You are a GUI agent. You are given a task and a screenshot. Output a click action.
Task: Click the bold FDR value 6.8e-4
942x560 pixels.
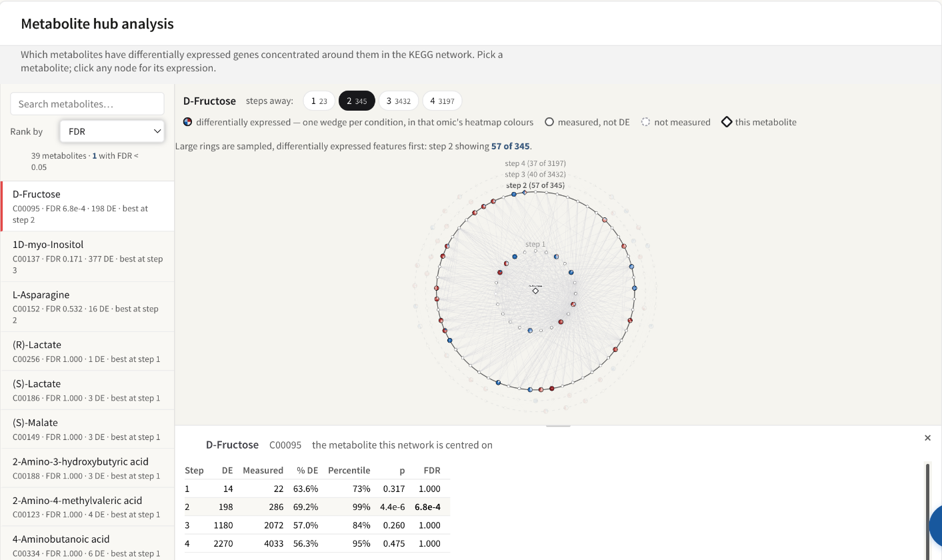427,507
